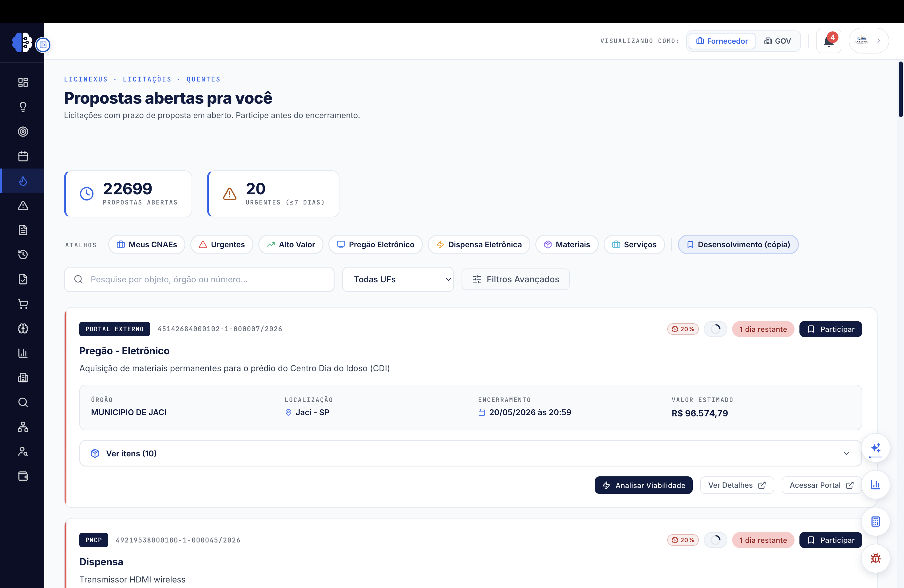Open the network hierarchy sidebar icon
The width and height of the screenshot is (904, 588).
(23, 427)
